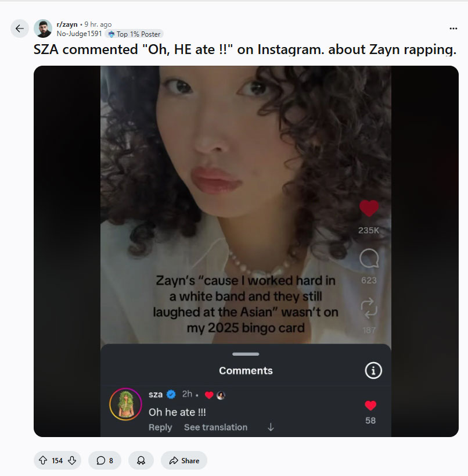Open the 8 comments button
468x476 pixels.
(105, 460)
